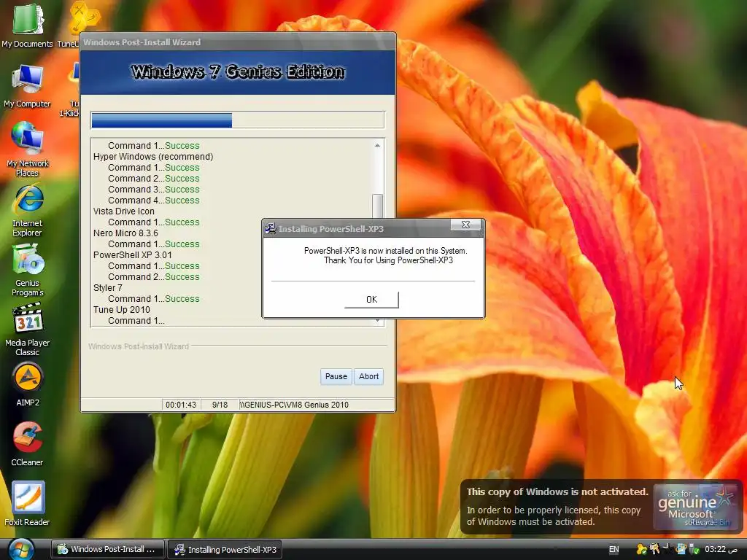
Task: Click the \\GENIUS-PC\VM8 Genius 2010 status text
Action: (x=294, y=405)
